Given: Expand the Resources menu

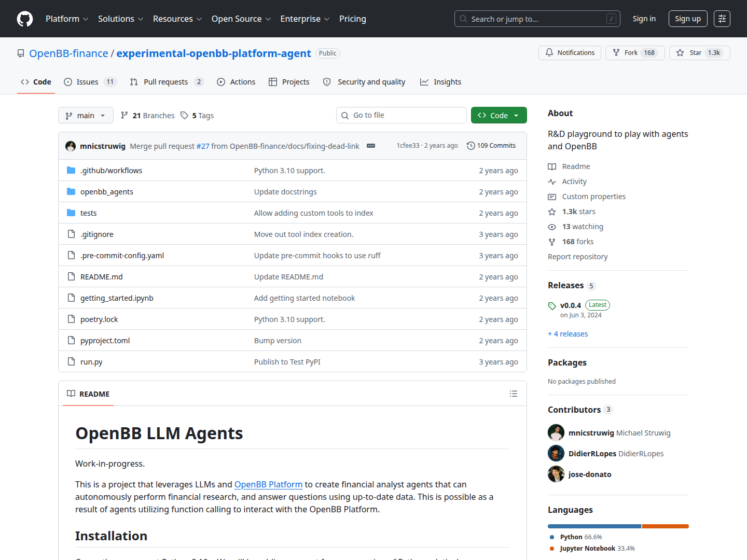Looking at the screenshot, I should [177, 19].
